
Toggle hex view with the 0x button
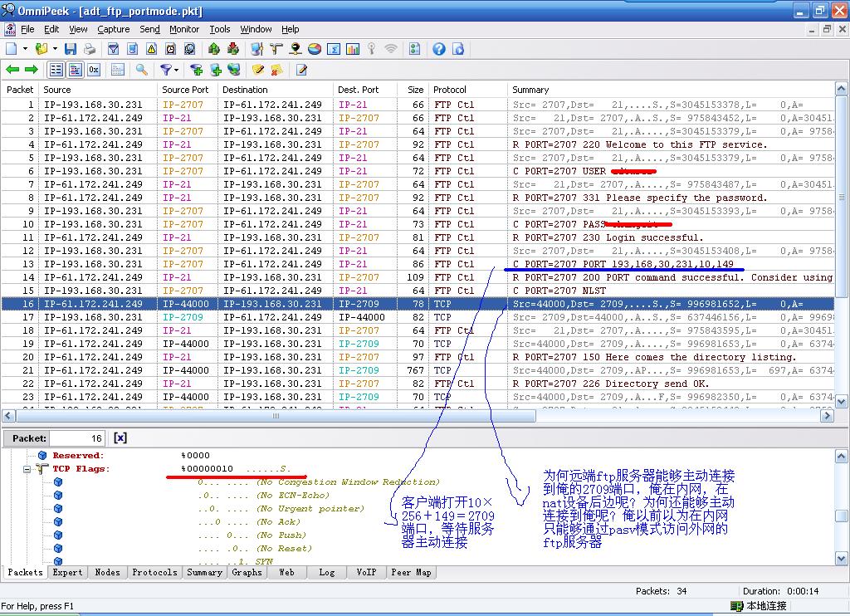(94, 70)
